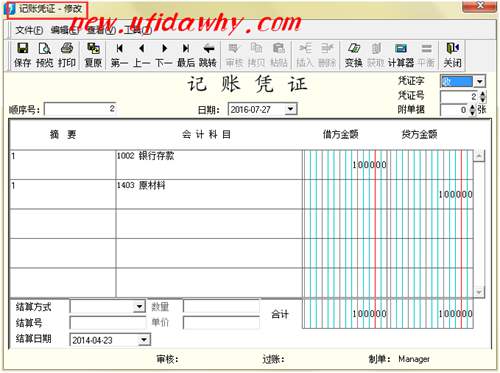The image size is (500, 373).
Task: Open the 计算器 calculator
Action: pos(401,55)
